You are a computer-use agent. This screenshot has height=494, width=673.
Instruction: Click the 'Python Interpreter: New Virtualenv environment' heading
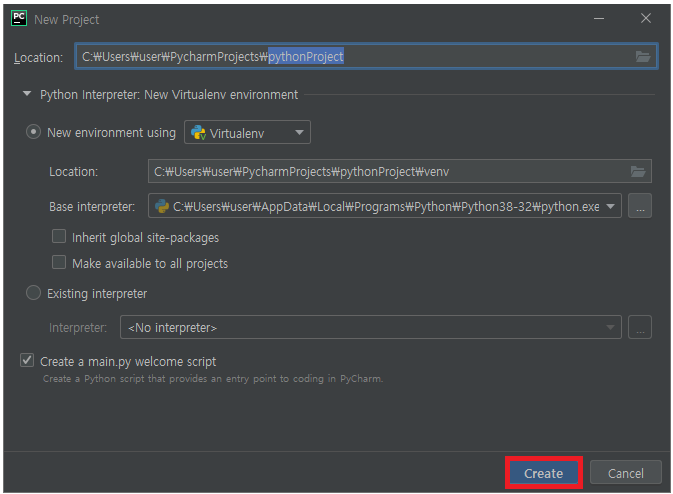click(169, 94)
